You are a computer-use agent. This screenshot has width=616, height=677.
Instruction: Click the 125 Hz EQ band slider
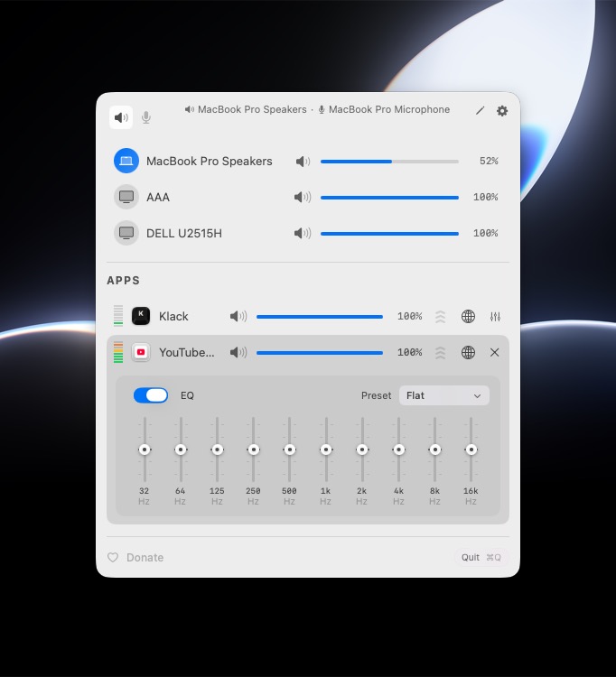217,450
